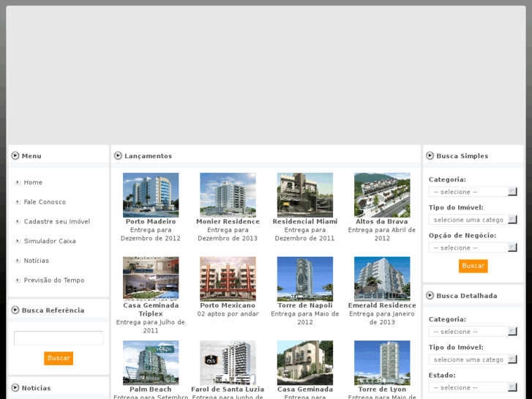Click 'Entrega para Julho de 2011' text
532x399 pixels.
[151, 327]
